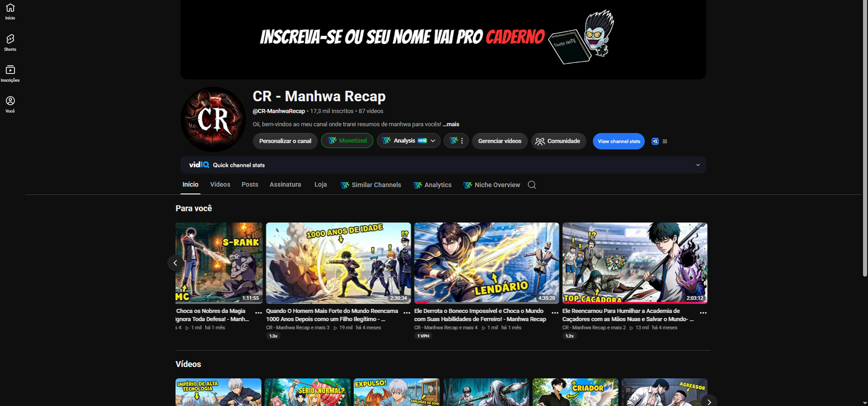Open options for 'Choca os Nobres da Magia' video
The image size is (868, 406).
click(x=258, y=313)
